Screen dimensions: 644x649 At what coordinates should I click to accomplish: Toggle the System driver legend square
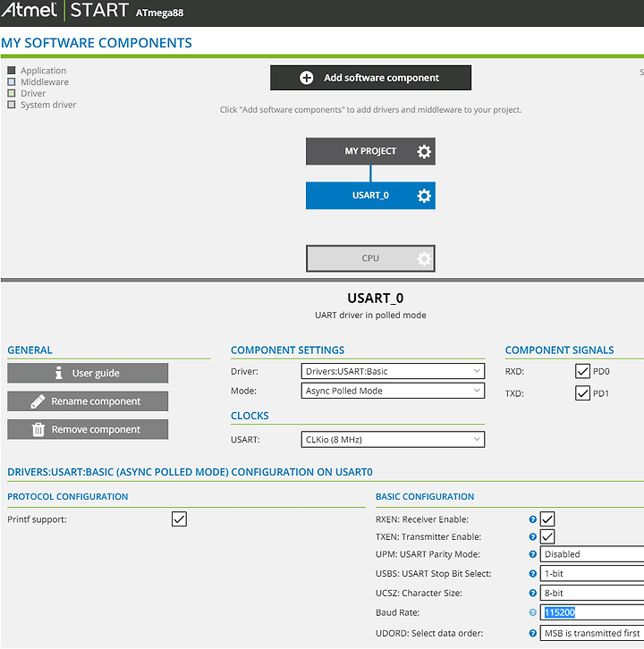[12, 105]
